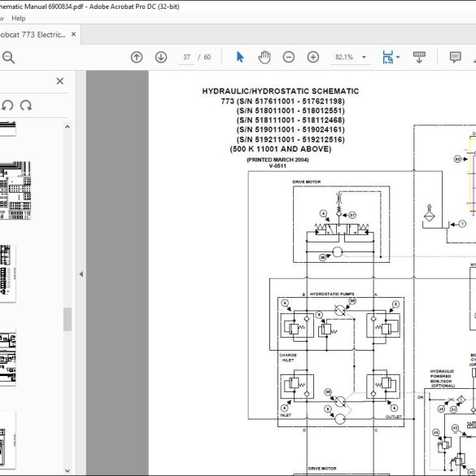The height and width of the screenshot is (476, 476).
Task: Click the find text magnifier icon
Action: (8, 58)
